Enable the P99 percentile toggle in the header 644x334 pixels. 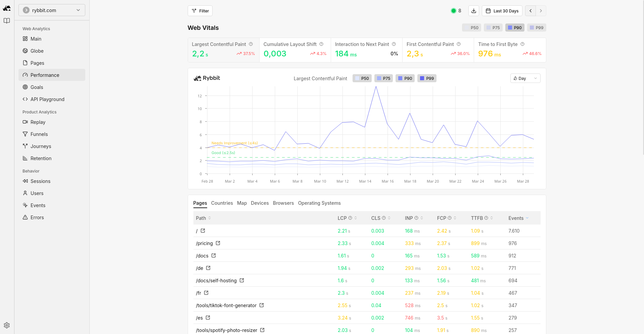(x=536, y=27)
